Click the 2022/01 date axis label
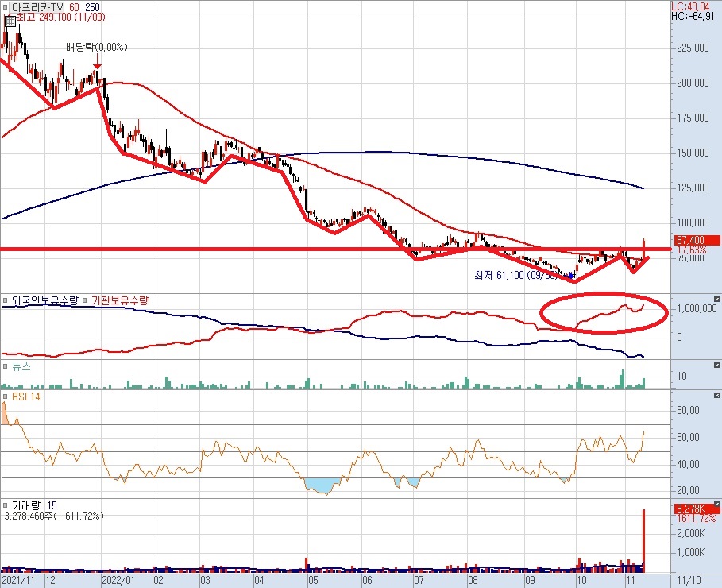Screen dimensions: 722x588 pos(118,580)
